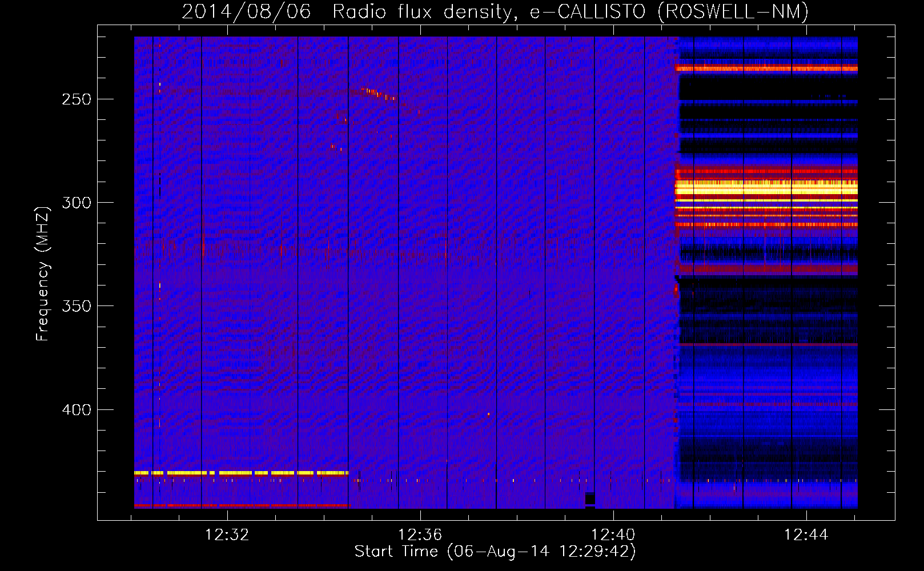The height and width of the screenshot is (571, 924).
Task: Click the bright yellow emission band near 295 MHz
Action: [x=766, y=188]
